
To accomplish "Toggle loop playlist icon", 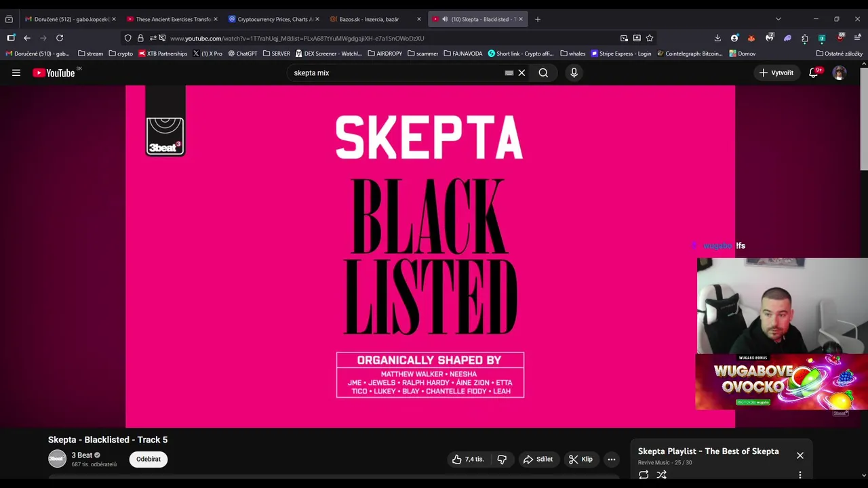I will [x=644, y=475].
